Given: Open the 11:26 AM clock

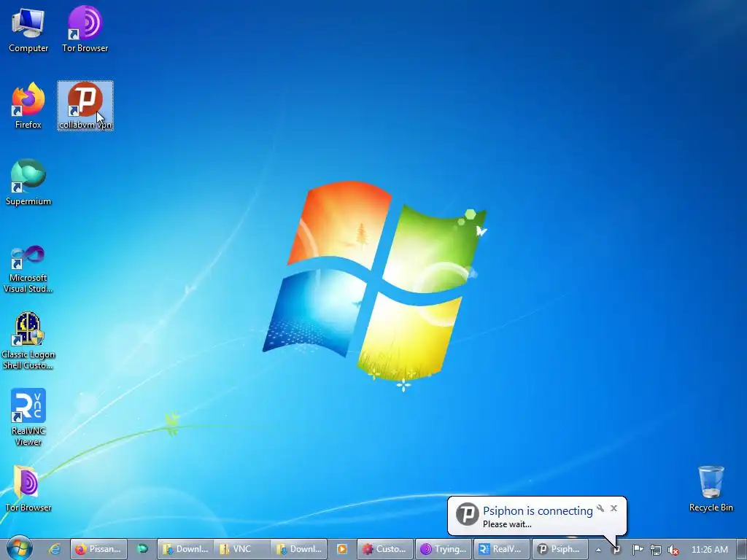Looking at the screenshot, I should coord(709,550).
